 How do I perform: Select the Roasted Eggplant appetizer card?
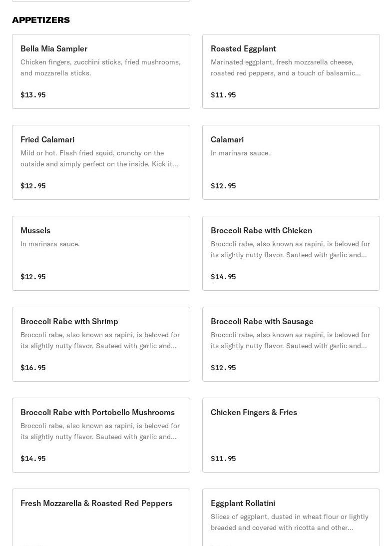291,71
